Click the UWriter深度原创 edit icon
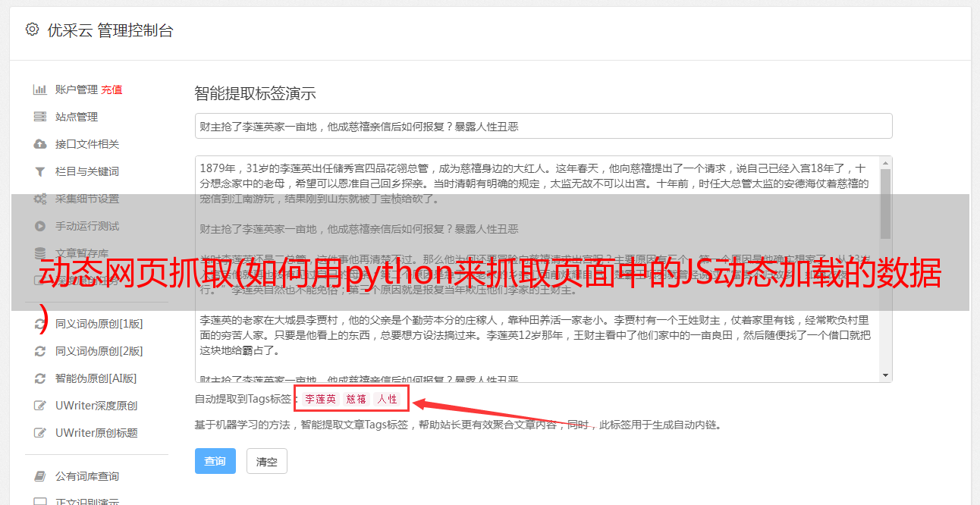The image size is (980, 505). tap(40, 406)
